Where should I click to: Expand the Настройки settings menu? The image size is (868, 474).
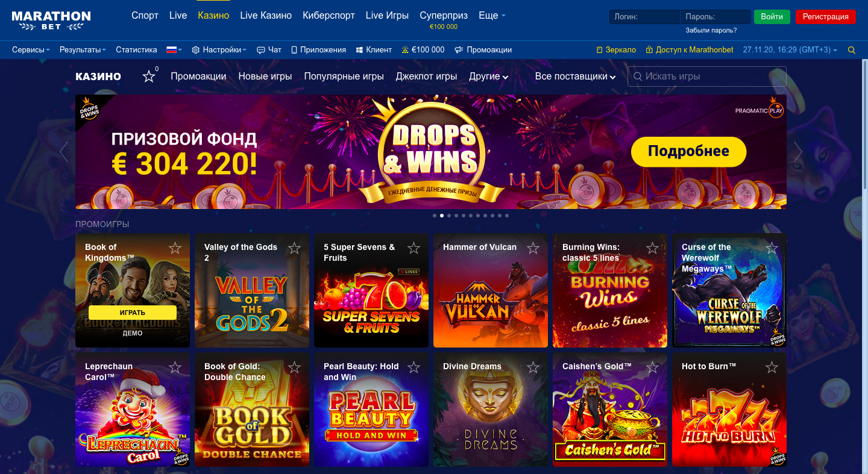pyautogui.click(x=219, y=50)
